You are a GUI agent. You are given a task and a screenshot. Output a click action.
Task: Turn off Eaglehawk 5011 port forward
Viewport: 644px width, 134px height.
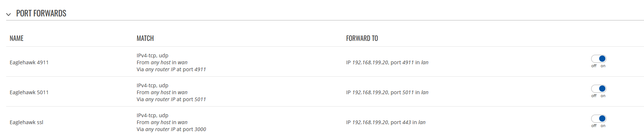coord(598,89)
